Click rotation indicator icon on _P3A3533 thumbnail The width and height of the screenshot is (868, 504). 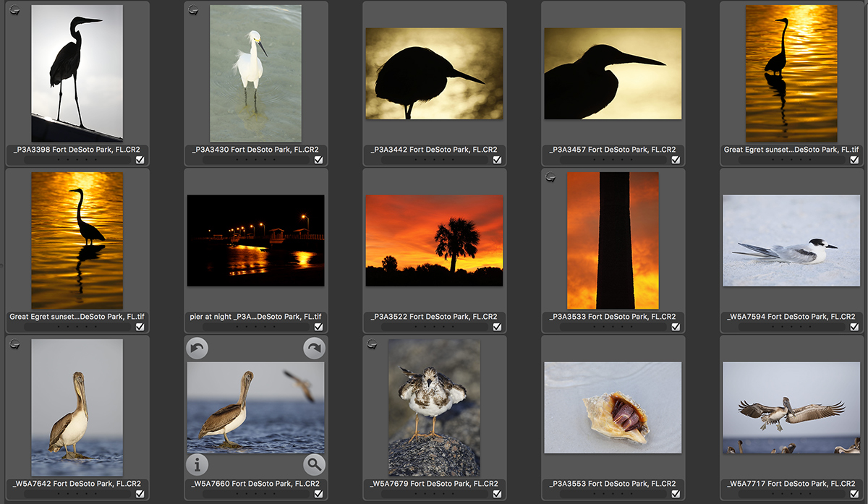(550, 176)
